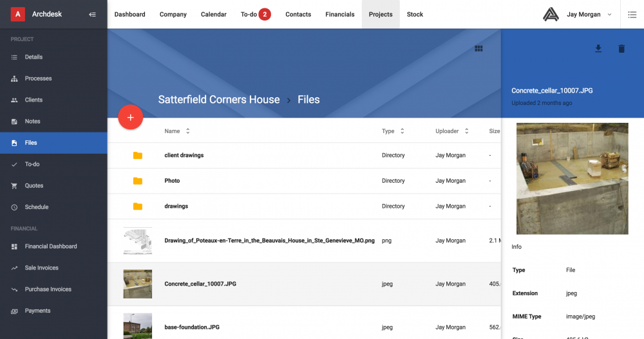Open Details in the project sidebar
Image resolution: width=644 pixels, height=339 pixels.
[33, 57]
